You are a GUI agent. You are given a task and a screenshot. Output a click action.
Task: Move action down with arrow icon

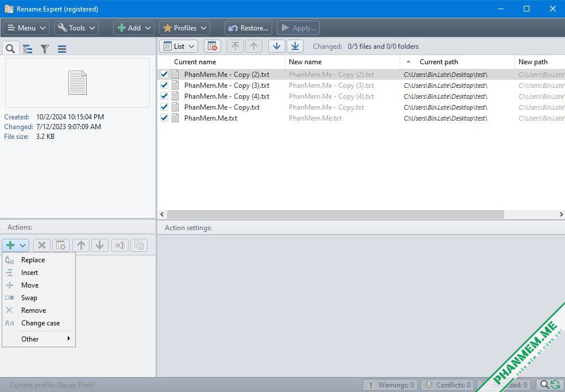coord(100,246)
